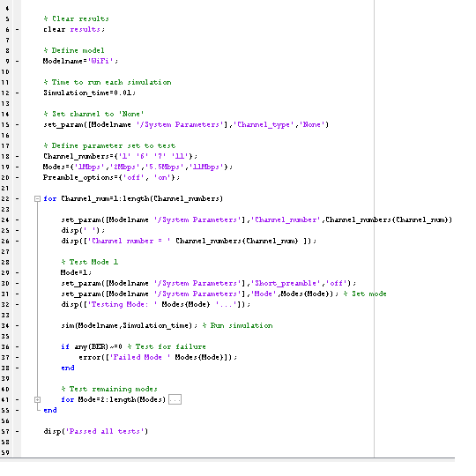Toggle breakpoint dash on line 24
Screen dimensions: 476x476
tap(18, 219)
